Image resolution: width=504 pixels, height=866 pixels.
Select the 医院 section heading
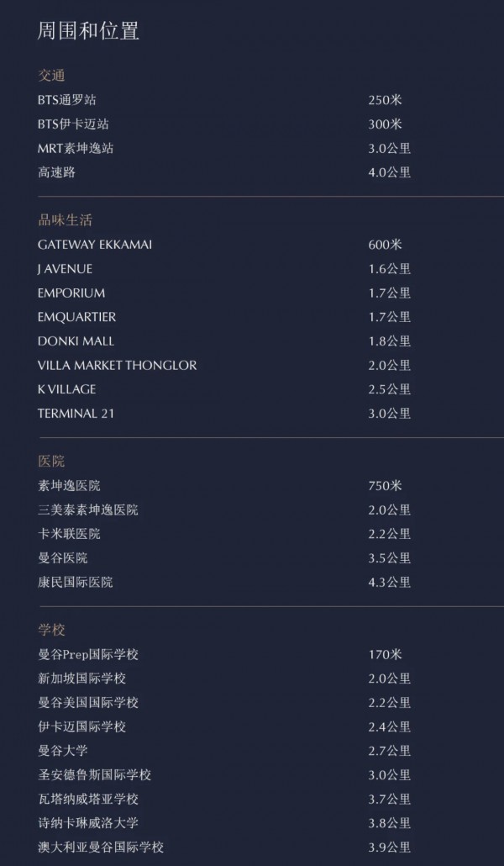51,462
